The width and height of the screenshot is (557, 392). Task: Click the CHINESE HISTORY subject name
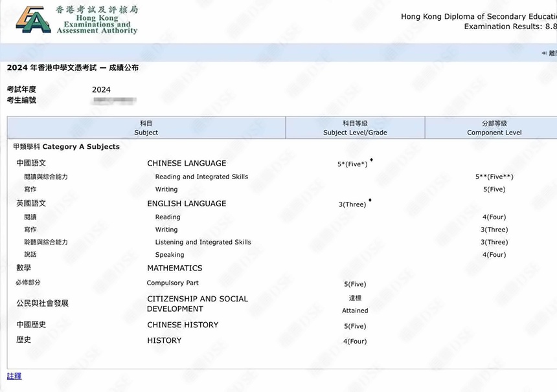pos(183,325)
